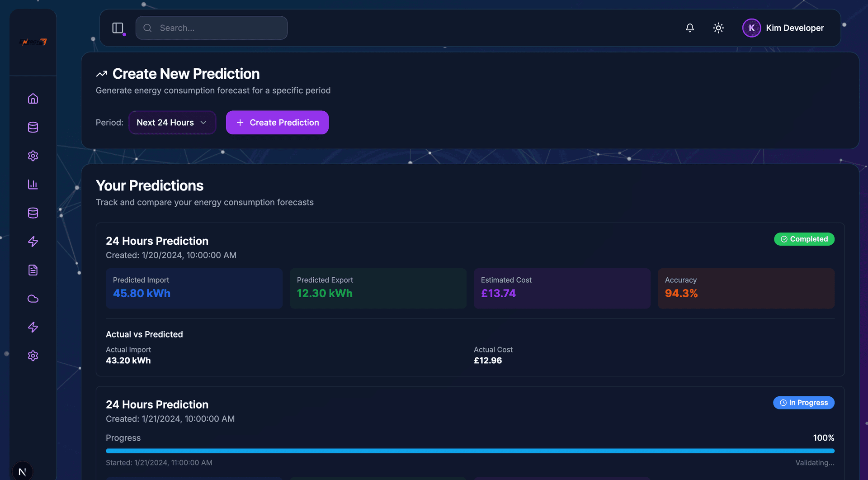Open the Home page from sidebar
868x480 pixels.
click(33, 99)
